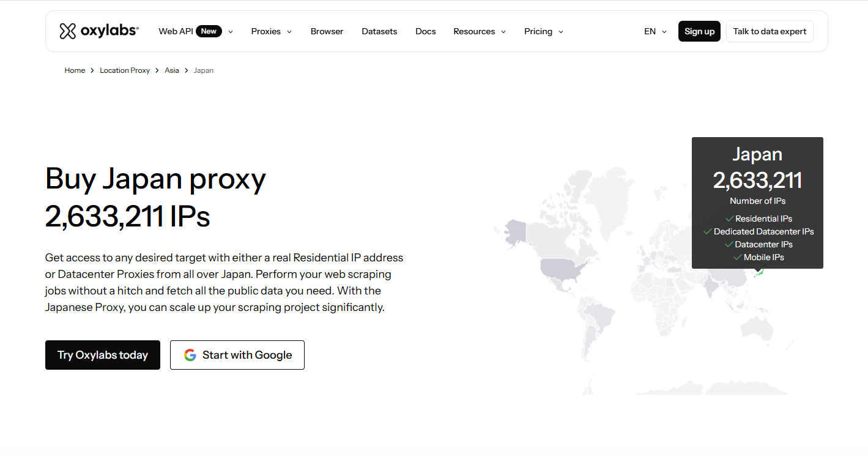Click the Oxylabs logo
The image size is (868, 456).
[x=99, y=31]
